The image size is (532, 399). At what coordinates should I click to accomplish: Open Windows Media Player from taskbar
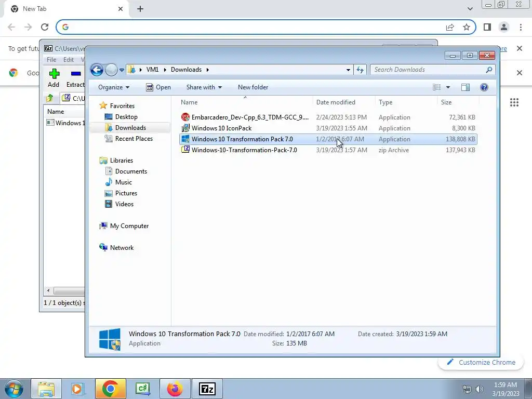point(78,389)
